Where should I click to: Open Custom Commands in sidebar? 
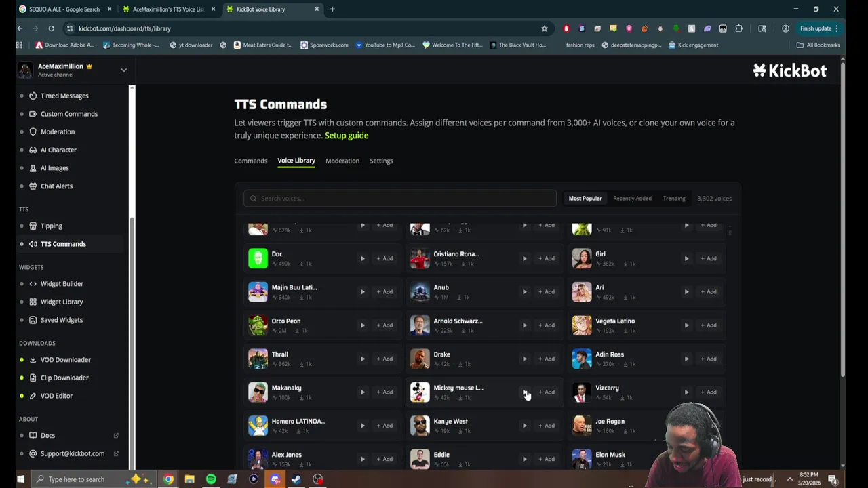coord(68,114)
